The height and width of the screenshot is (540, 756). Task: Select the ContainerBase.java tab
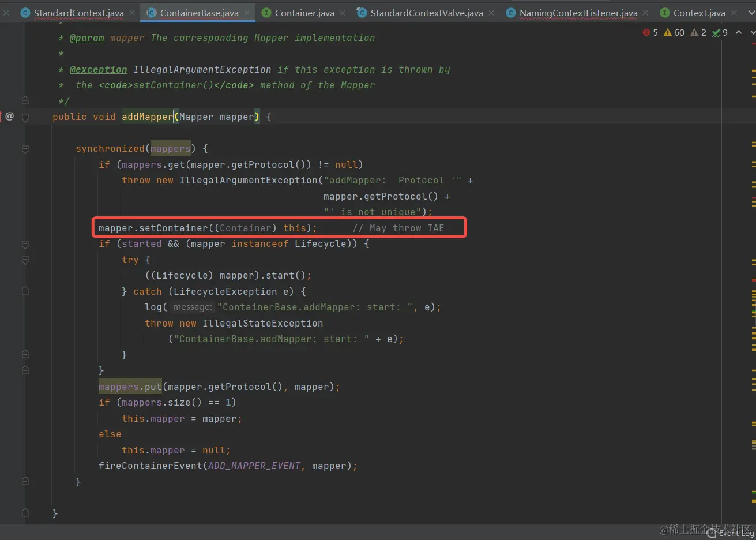tap(199, 13)
